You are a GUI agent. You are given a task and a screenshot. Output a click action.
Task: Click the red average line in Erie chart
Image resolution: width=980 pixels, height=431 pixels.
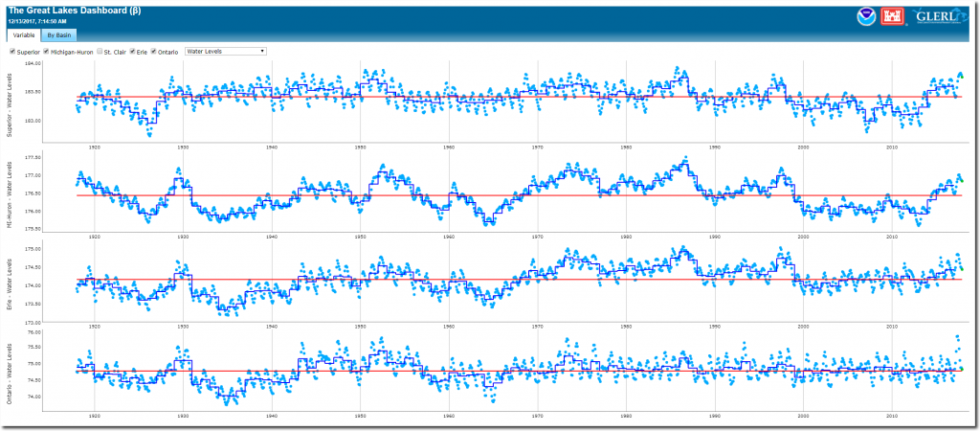pyautogui.click(x=519, y=279)
